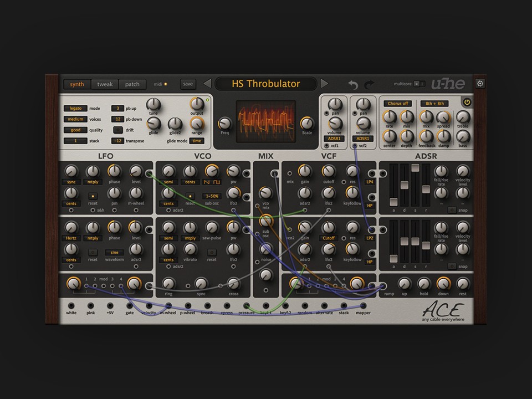Screen dimensions: 532x399
Task: Click the pink noise output jack
Action: click(90, 306)
